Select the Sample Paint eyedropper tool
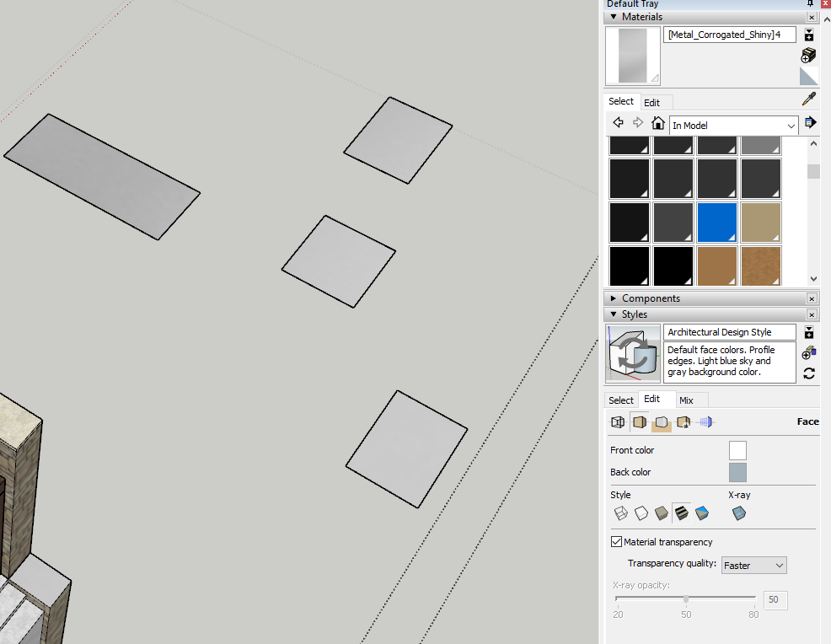 (809, 99)
